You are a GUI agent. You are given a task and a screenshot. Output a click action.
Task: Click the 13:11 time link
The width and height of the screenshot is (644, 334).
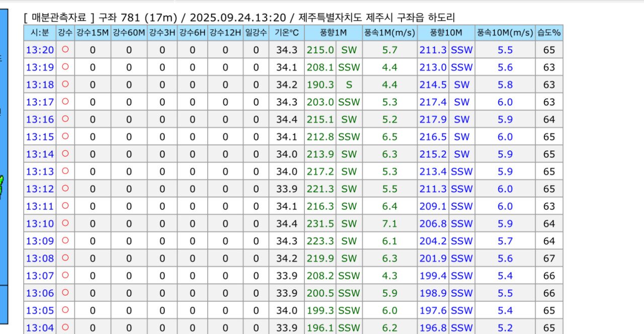[x=40, y=206]
